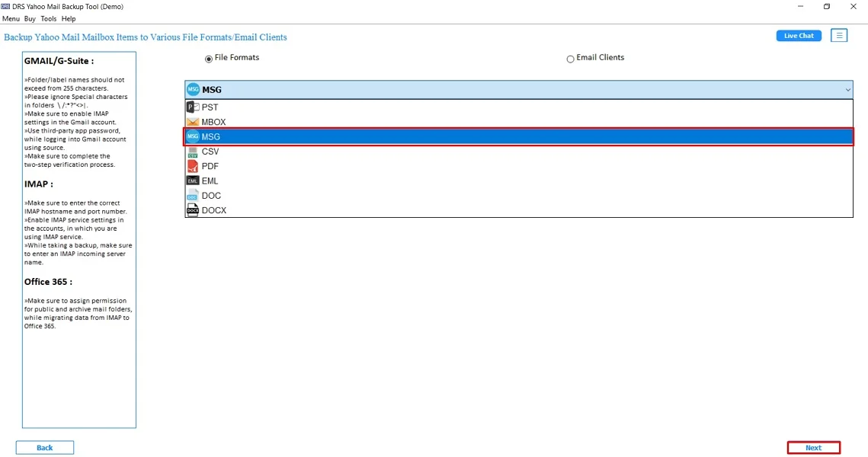Viewport: 868px width, 457px height.
Task: Click the PST file format icon
Action: [192, 107]
